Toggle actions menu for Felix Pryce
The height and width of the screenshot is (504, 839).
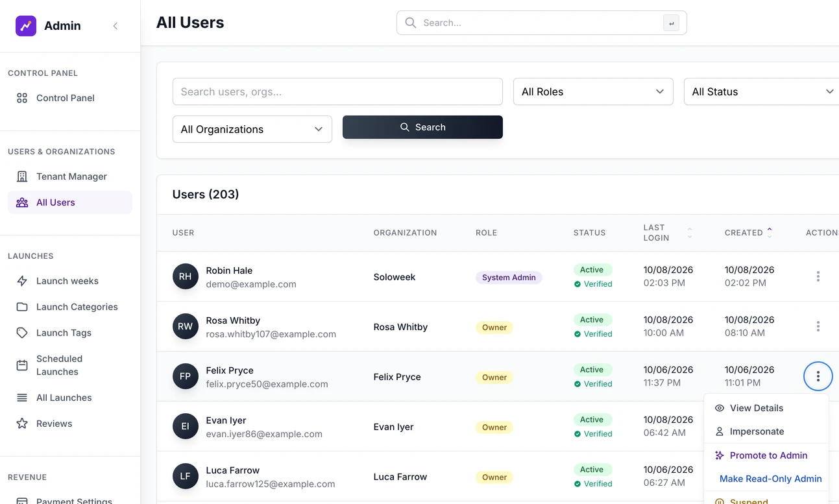[818, 376]
